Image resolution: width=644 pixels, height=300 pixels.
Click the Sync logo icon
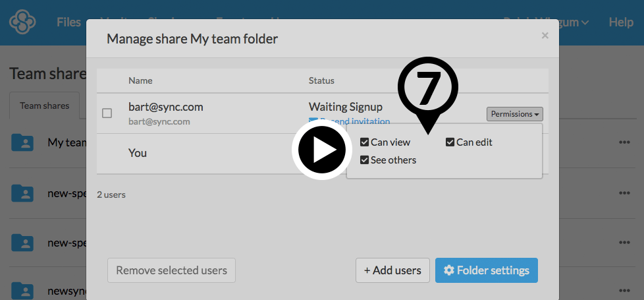[22, 22]
